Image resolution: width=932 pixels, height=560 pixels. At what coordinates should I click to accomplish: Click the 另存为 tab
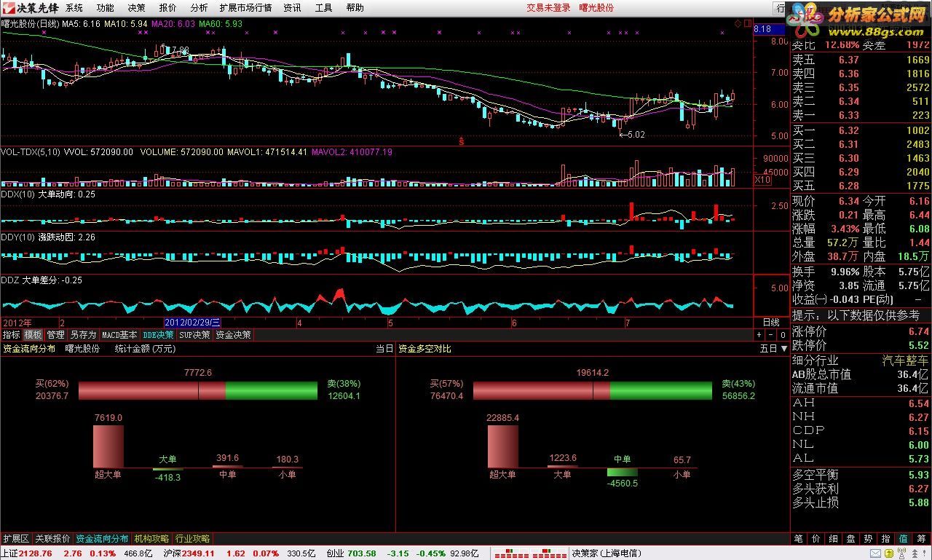(83, 335)
